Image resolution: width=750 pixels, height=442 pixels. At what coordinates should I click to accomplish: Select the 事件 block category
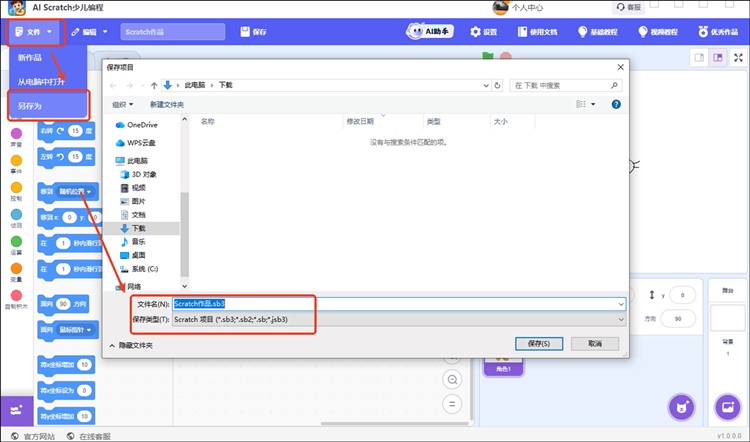click(x=16, y=164)
